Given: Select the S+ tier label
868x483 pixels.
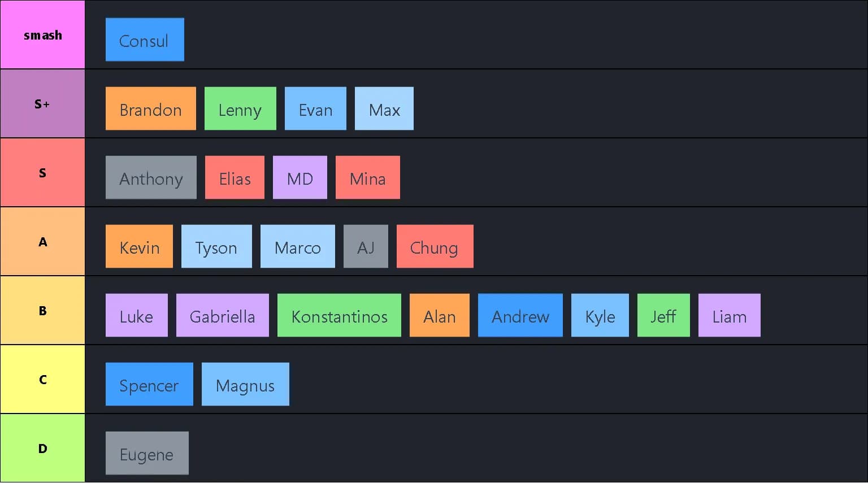Looking at the screenshot, I should click(42, 104).
